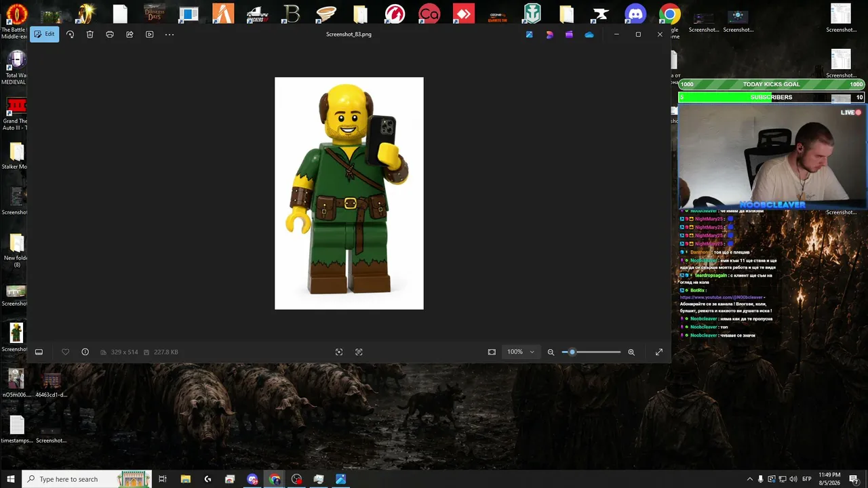Open the Total War Medieval desktop icon
Viewport: 868px width, 488px height.
(15, 68)
